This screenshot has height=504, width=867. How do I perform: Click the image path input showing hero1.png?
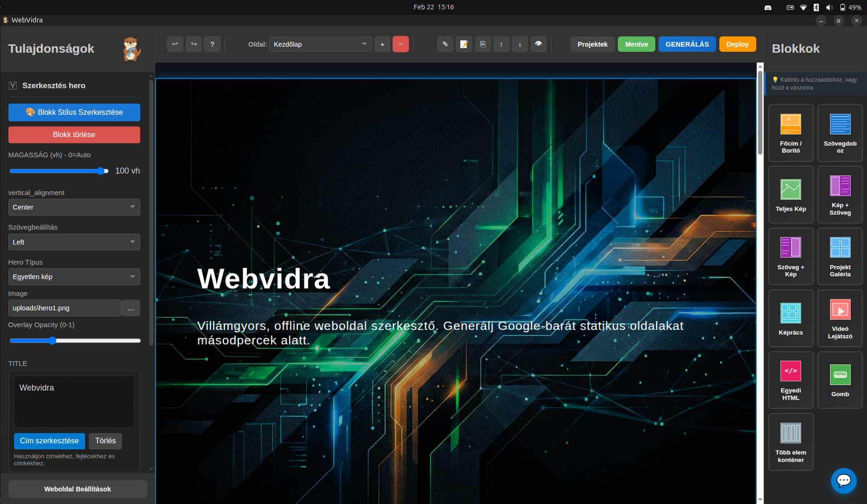point(64,307)
